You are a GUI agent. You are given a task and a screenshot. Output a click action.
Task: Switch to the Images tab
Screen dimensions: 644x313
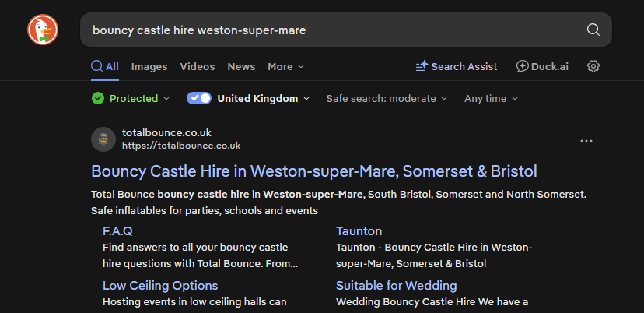pos(149,66)
